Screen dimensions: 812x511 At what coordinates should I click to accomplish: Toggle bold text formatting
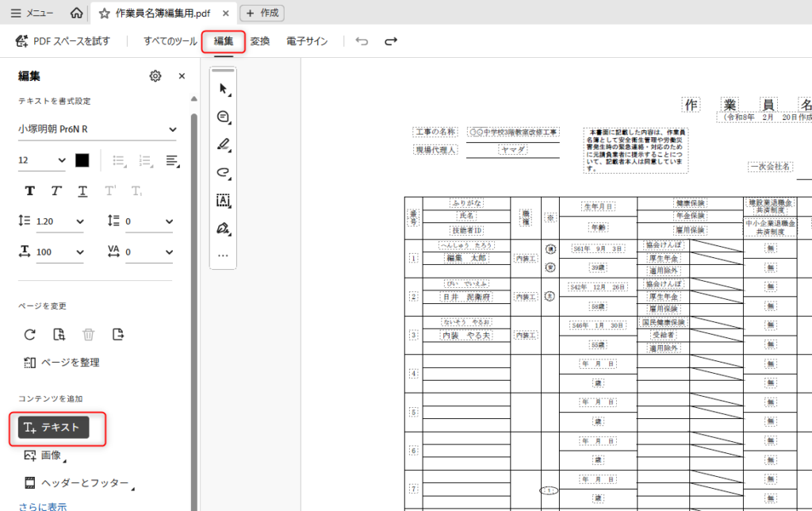(x=30, y=190)
